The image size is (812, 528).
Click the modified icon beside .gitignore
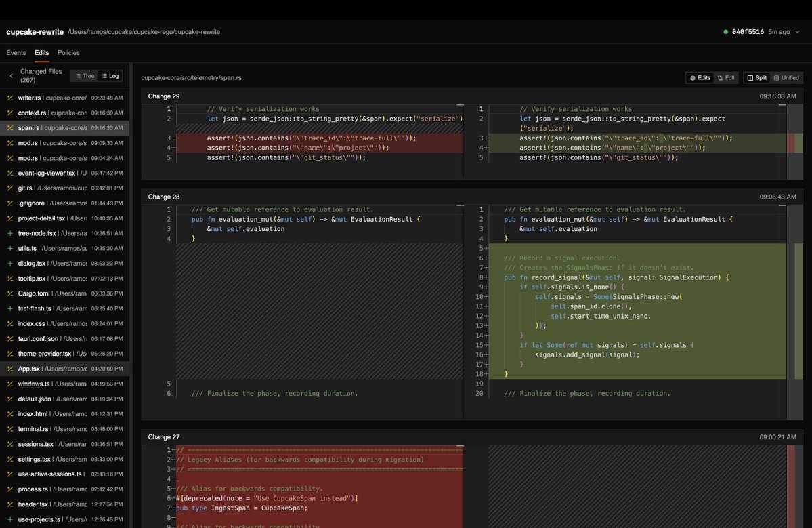point(10,203)
